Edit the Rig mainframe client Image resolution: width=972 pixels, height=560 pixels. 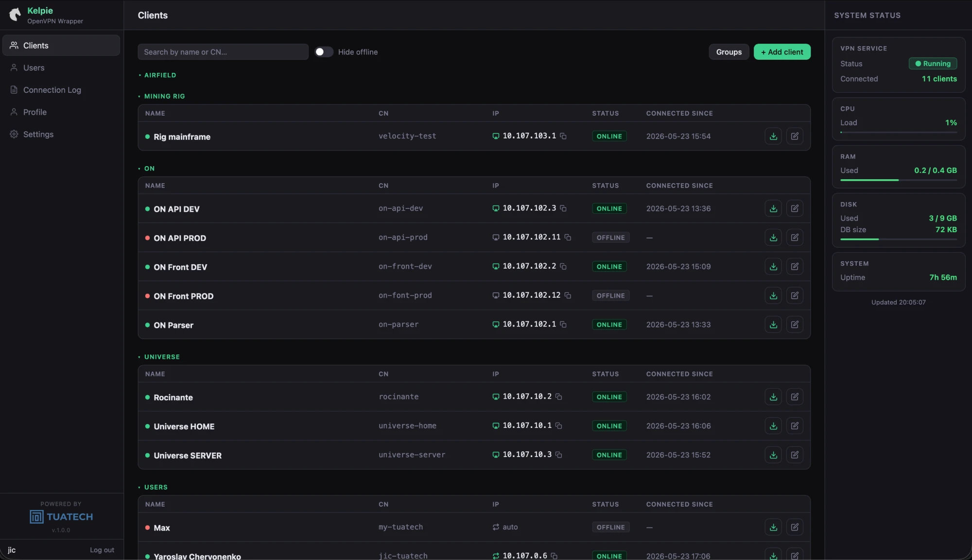click(x=795, y=136)
